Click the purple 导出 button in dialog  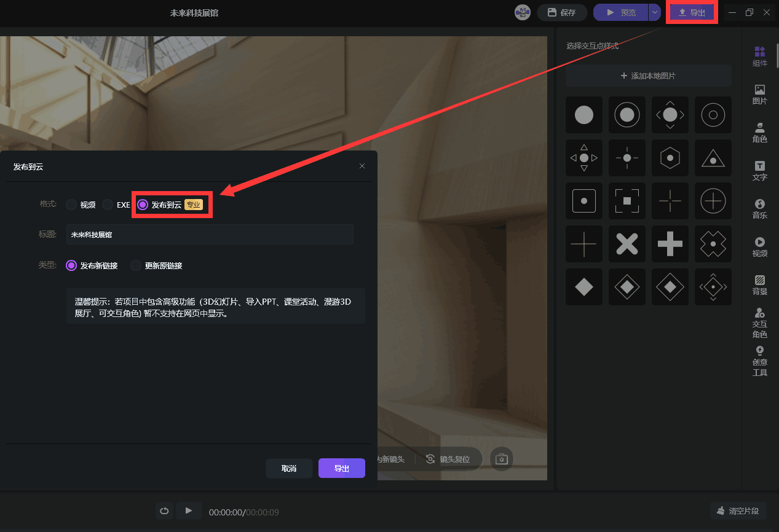(341, 468)
